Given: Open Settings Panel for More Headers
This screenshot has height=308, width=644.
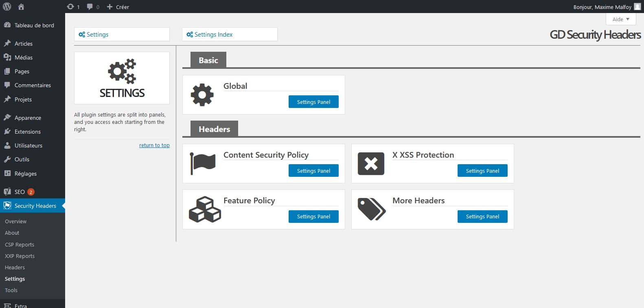Looking at the screenshot, I should tap(482, 216).
